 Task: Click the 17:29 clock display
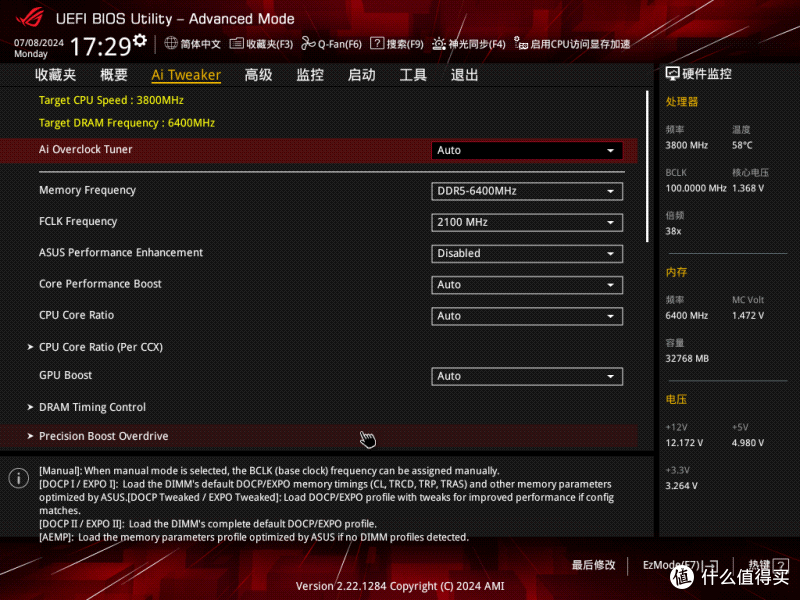[x=101, y=46]
